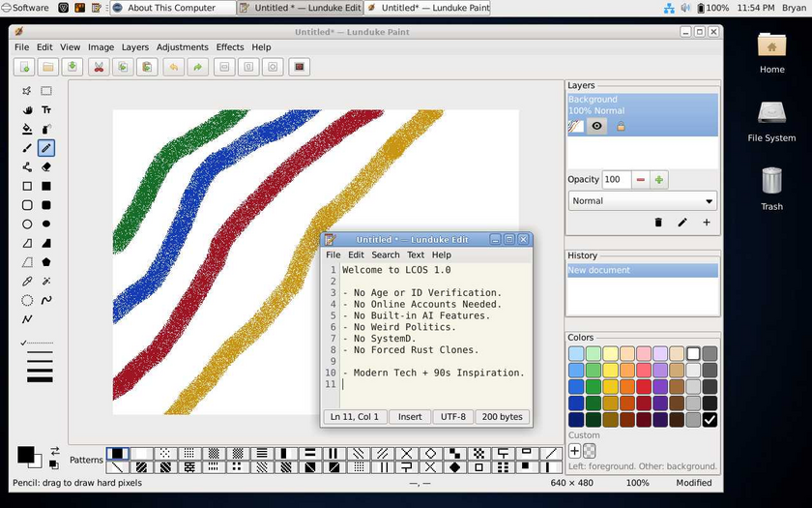
Task: Select New document history entry
Action: click(x=642, y=270)
